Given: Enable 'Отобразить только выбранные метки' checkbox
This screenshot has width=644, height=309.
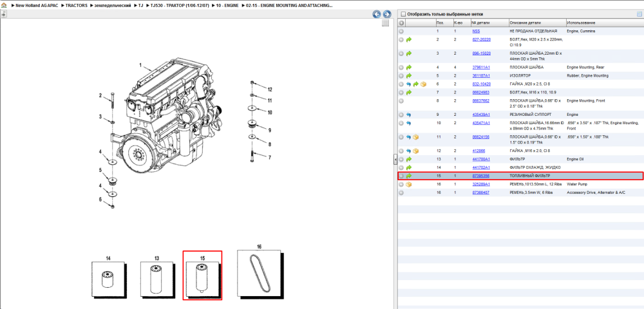Looking at the screenshot, I should point(403,14).
